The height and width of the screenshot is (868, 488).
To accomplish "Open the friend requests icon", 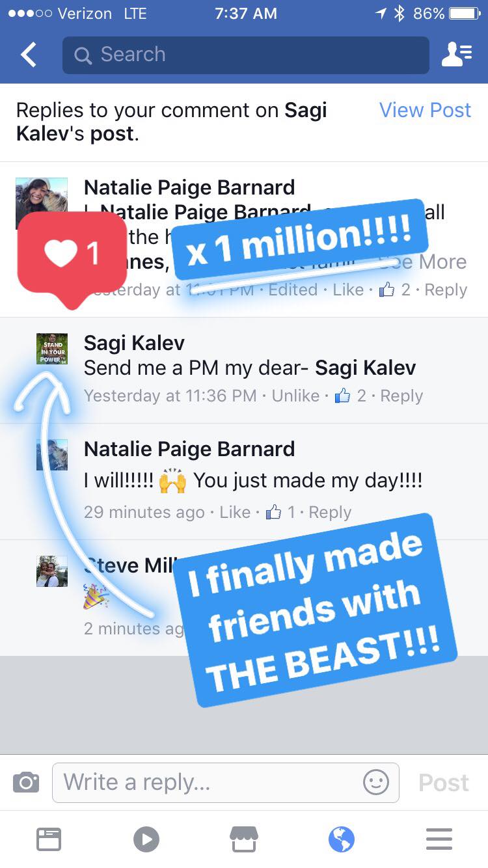I will [457, 55].
